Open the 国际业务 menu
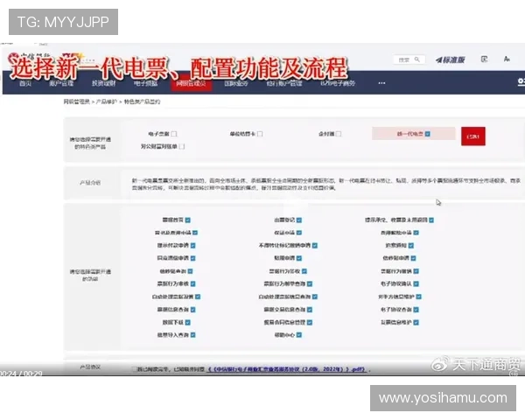This screenshot has width=525, height=420. 236,83
